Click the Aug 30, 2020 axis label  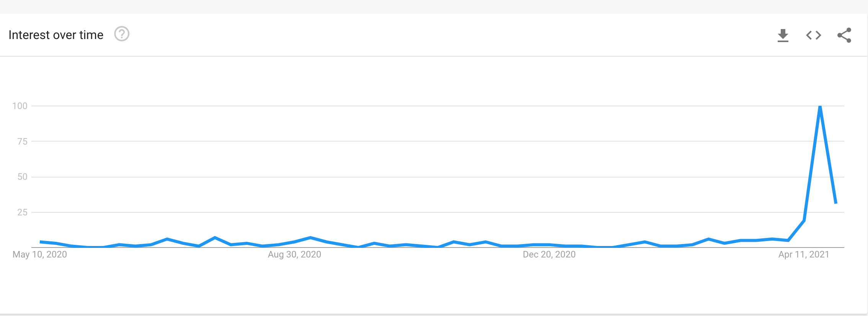[294, 254]
